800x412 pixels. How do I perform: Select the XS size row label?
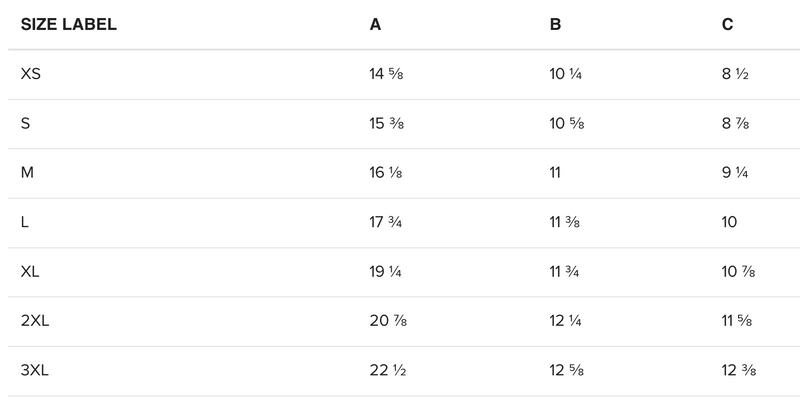31,75
